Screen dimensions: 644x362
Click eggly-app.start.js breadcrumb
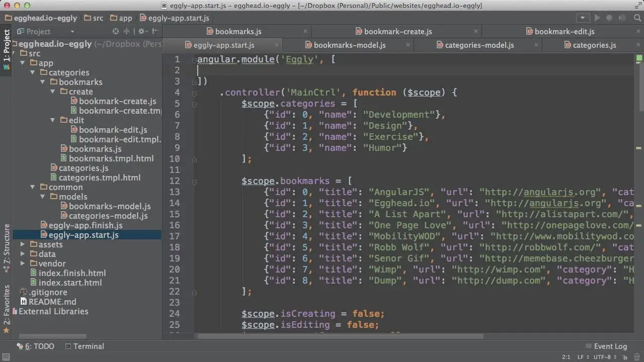(175, 18)
